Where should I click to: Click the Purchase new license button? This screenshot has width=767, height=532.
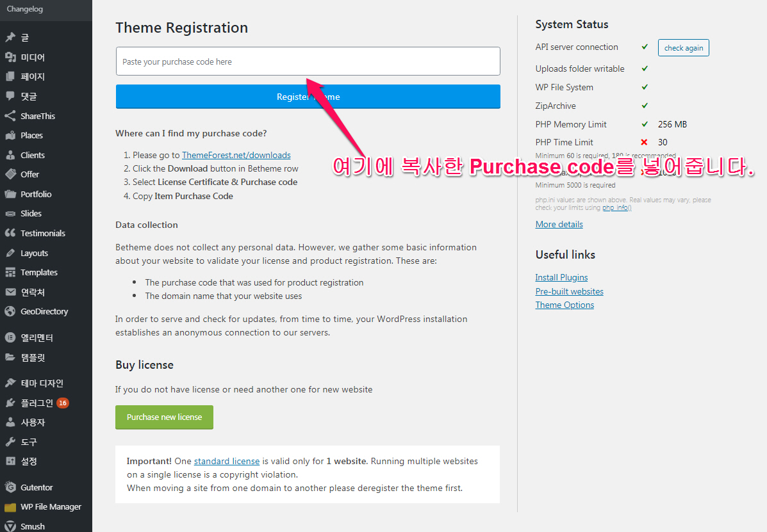pos(164,417)
